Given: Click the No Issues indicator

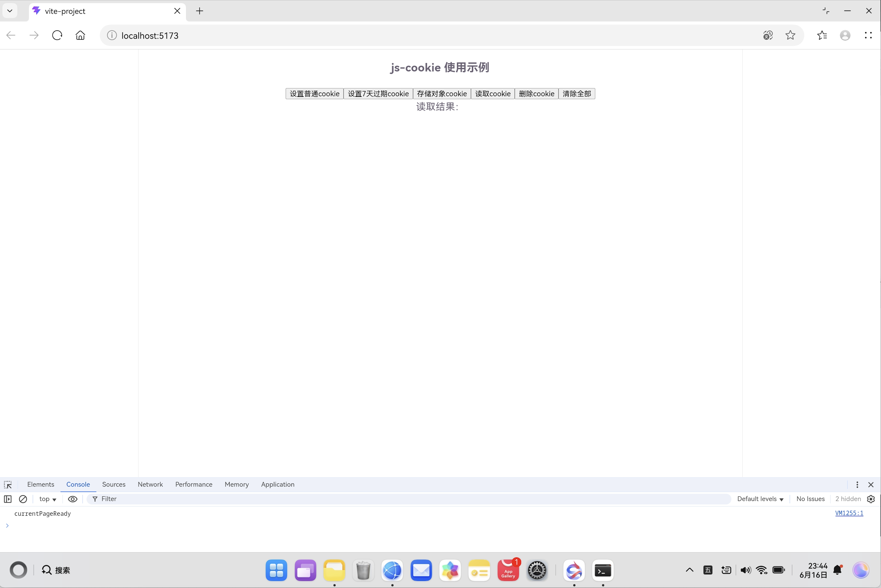Looking at the screenshot, I should pos(810,499).
